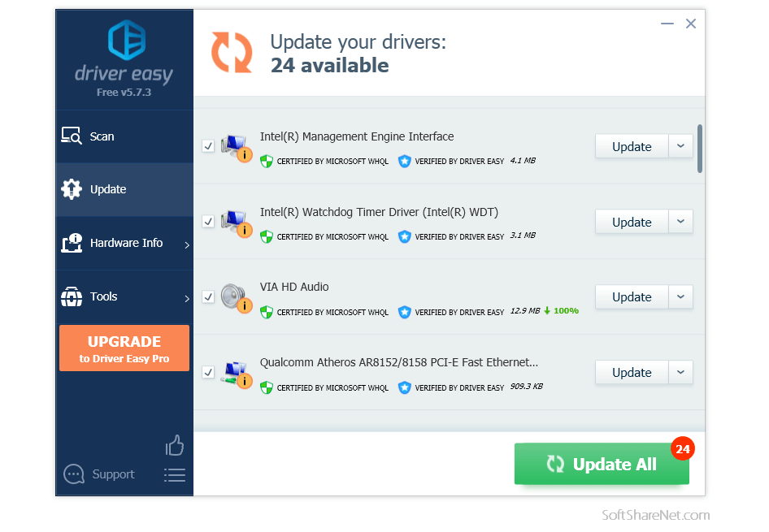Image resolution: width=769 pixels, height=532 pixels.
Task: Click the driver list scrollbar thumb
Action: click(x=700, y=149)
